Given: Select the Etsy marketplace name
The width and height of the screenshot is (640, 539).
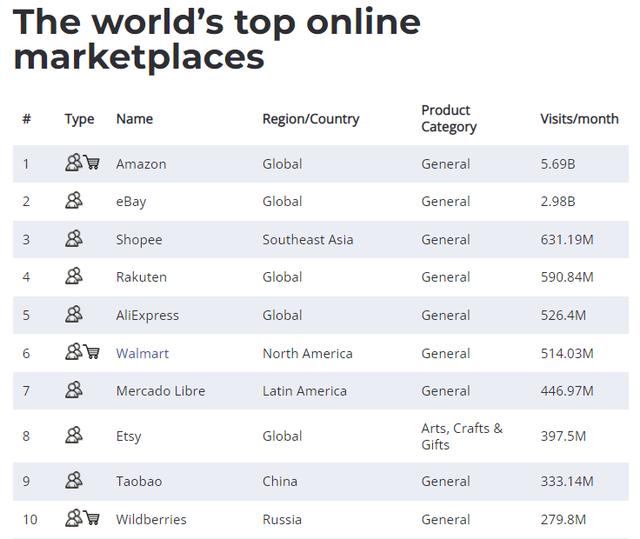Looking at the screenshot, I should coord(129,436).
